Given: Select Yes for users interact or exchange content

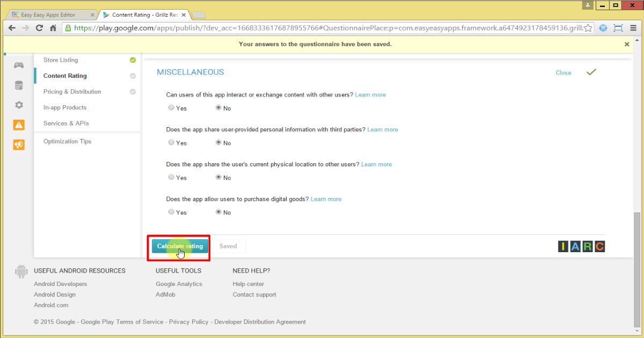Looking at the screenshot, I should tap(171, 108).
